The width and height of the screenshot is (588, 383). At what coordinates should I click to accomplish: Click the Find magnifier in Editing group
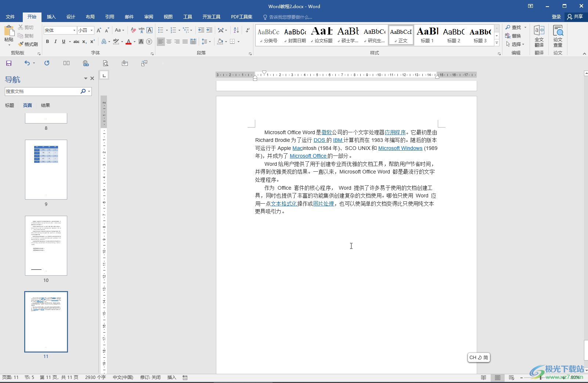click(x=513, y=27)
